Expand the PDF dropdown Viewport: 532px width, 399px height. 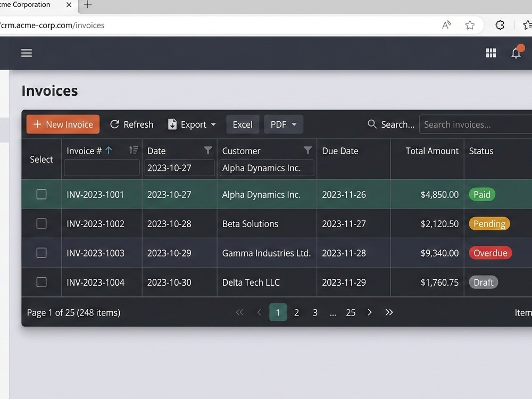(294, 124)
